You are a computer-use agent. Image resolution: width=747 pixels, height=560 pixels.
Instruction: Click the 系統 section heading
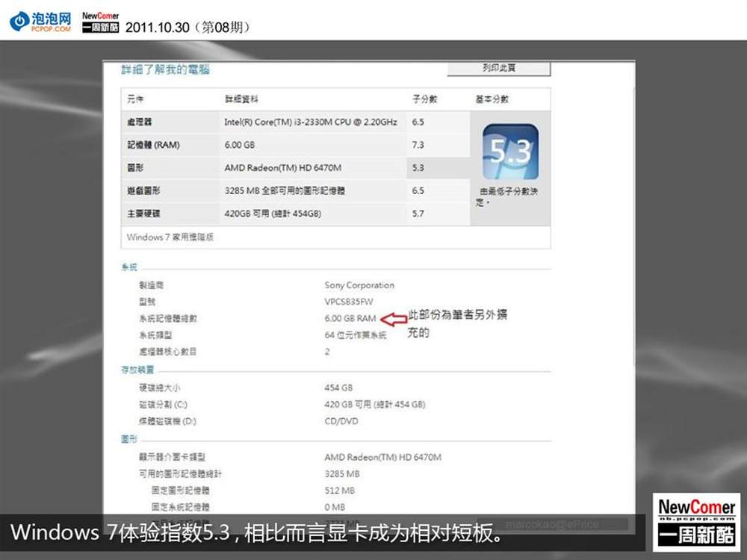click(129, 267)
